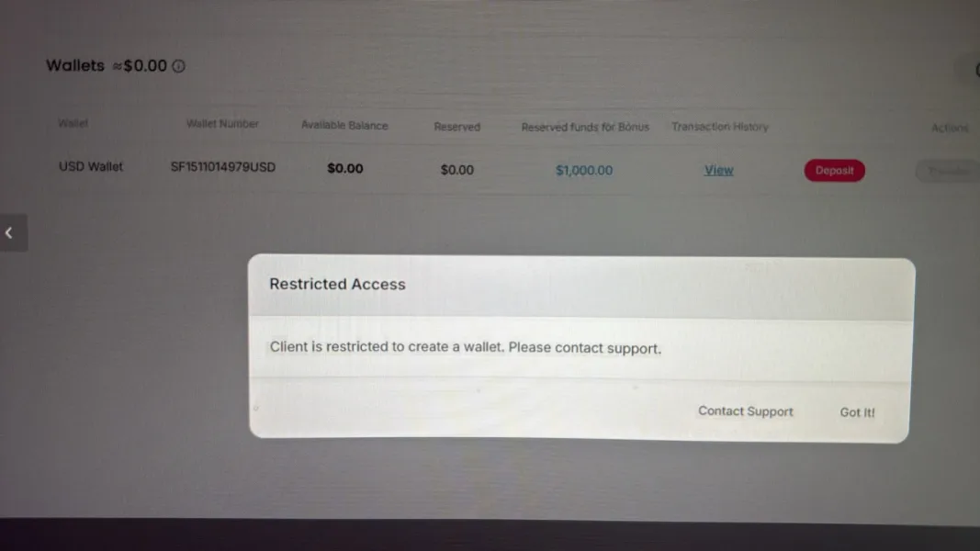The image size is (980, 551).
Task: Click the $1,000.00 reserved bonus amount
Action: click(584, 171)
